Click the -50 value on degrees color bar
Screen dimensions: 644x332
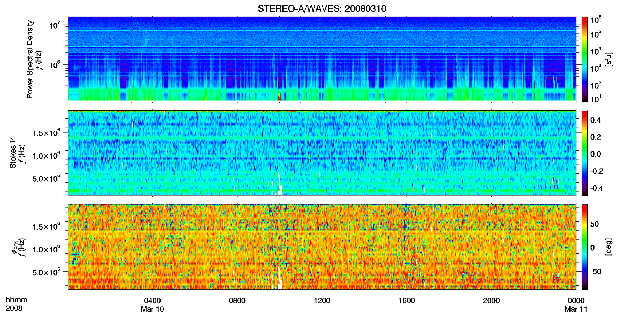pos(596,271)
